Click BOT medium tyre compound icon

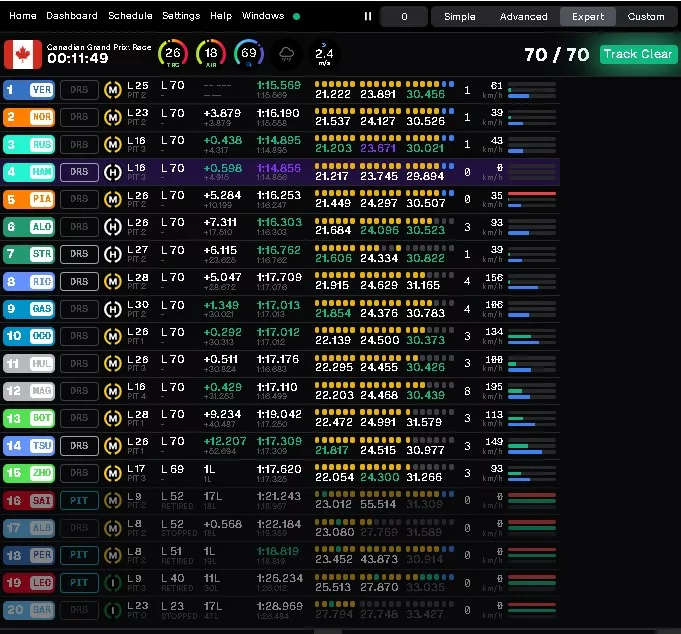coord(113,418)
